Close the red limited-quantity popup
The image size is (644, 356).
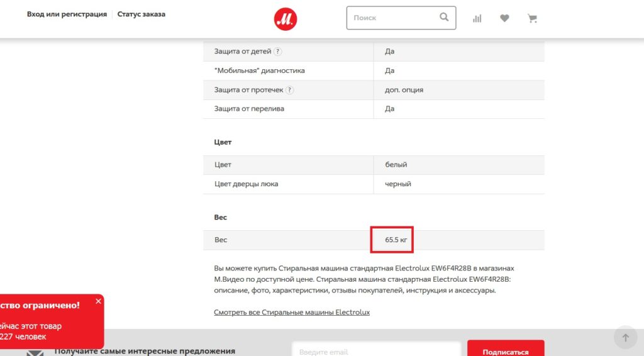[98, 301]
